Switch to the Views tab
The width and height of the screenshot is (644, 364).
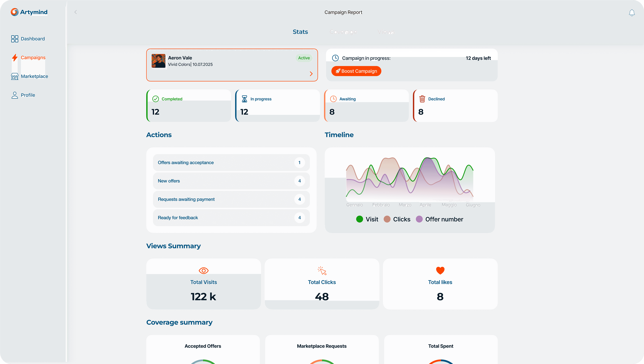[386, 32]
